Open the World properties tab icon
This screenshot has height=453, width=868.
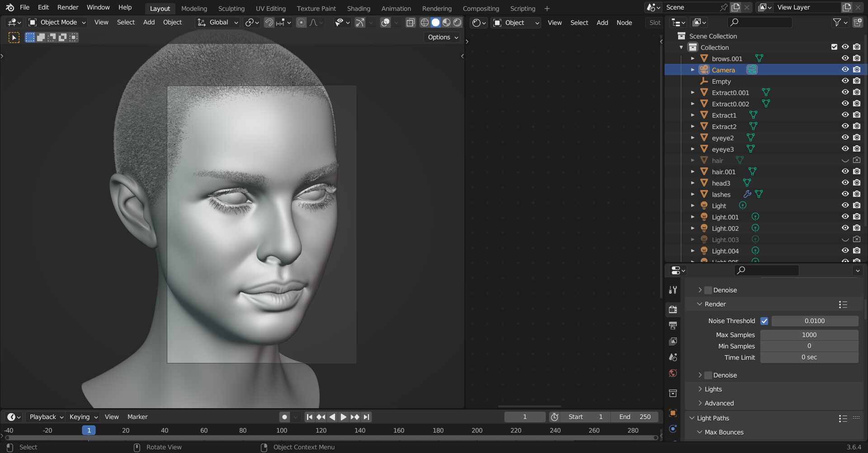(x=673, y=373)
